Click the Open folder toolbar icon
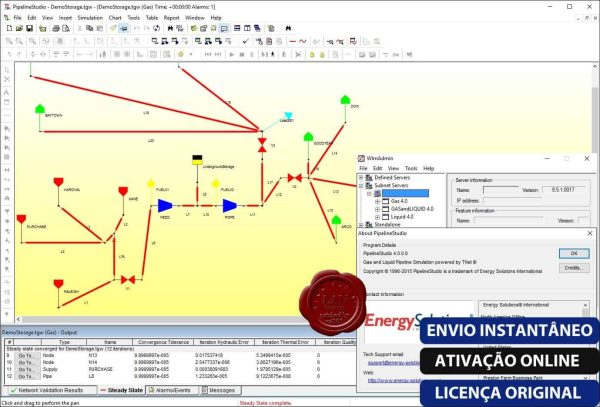Image resolution: width=600 pixels, height=407 pixels. pyautogui.click(x=19, y=28)
